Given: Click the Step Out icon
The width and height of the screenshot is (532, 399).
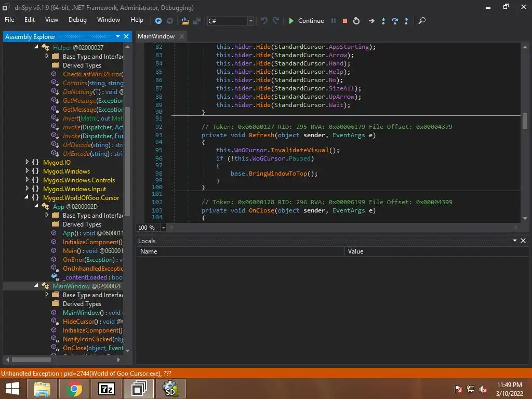Looking at the screenshot, I should 406,21.
